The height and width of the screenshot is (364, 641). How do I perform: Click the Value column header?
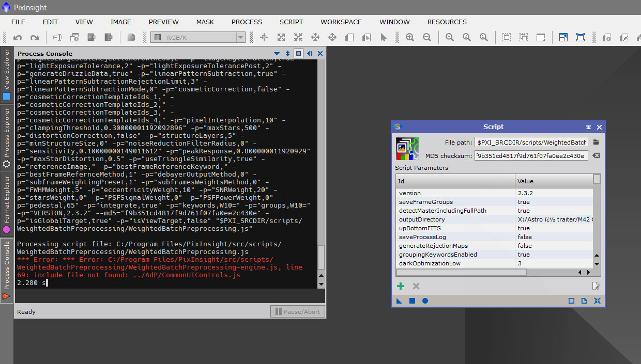pyautogui.click(x=554, y=181)
